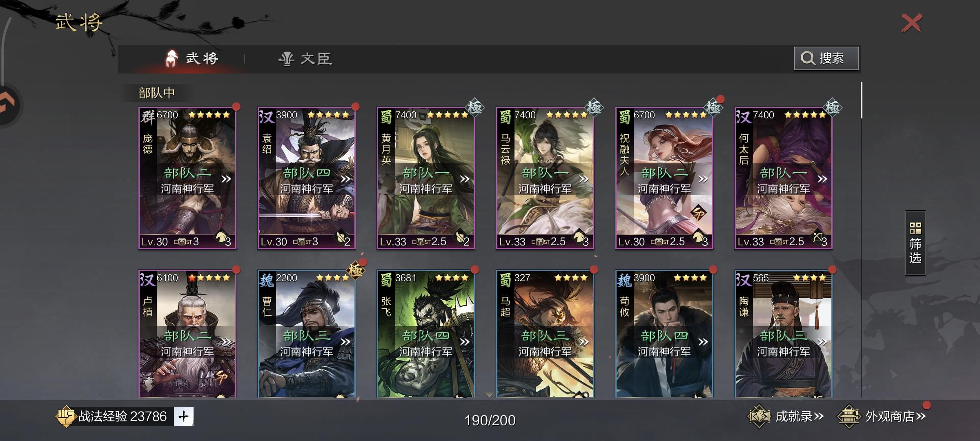Expand 袁绍 部队四 double arrow
Image resolution: width=980 pixels, height=441 pixels.
(345, 179)
